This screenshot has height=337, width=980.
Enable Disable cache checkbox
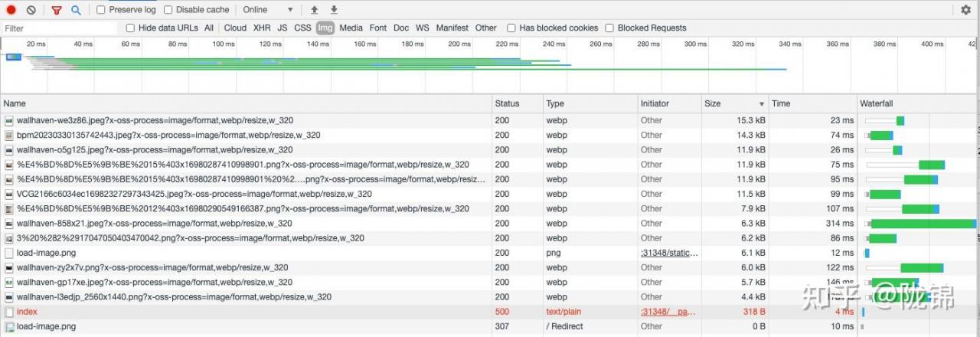coord(168,10)
